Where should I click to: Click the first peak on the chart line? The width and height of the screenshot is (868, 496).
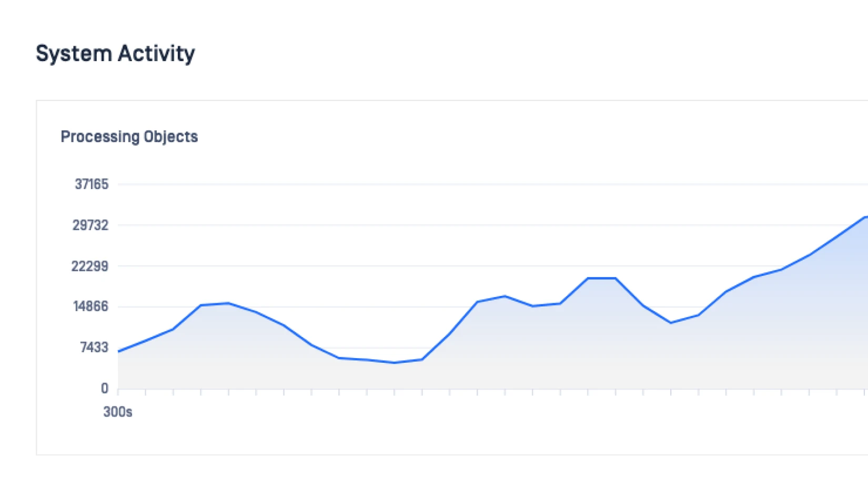click(228, 303)
